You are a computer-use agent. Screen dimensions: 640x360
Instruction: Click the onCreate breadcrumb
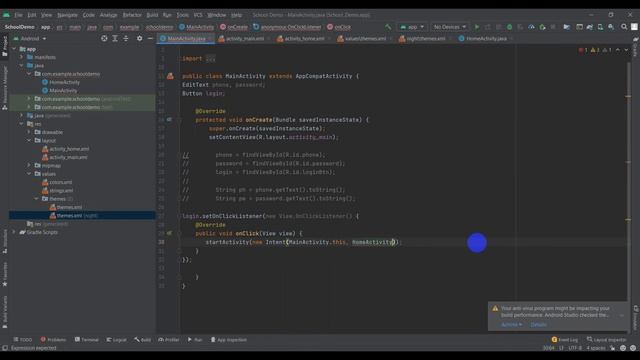(x=234, y=27)
